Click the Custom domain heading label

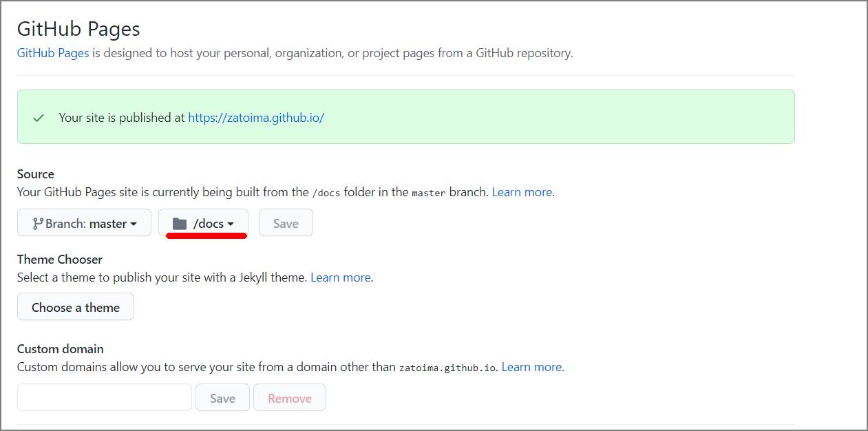tap(61, 349)
